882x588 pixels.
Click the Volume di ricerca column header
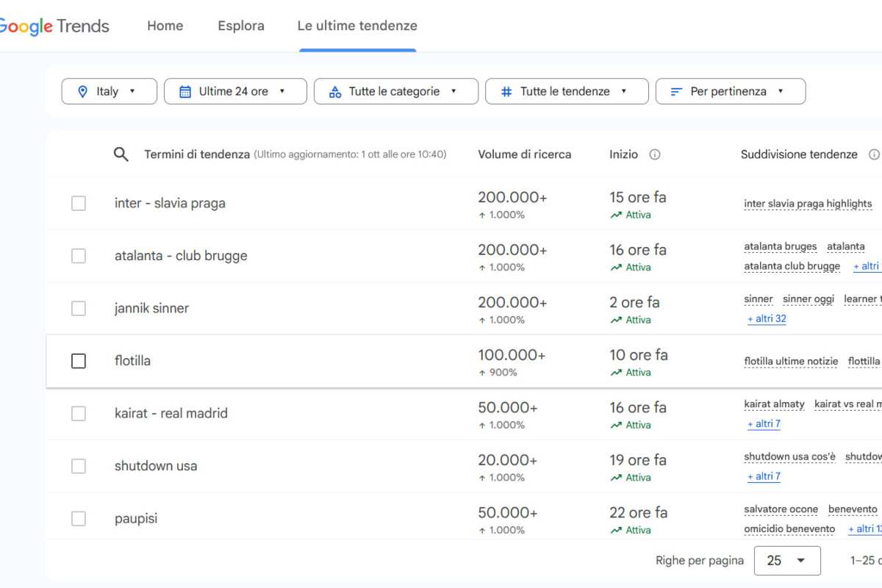point(524,154)
